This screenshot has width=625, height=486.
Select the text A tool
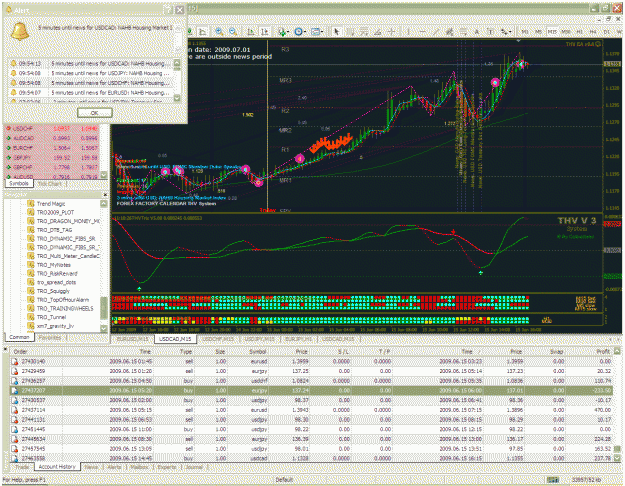click(476, 31)
